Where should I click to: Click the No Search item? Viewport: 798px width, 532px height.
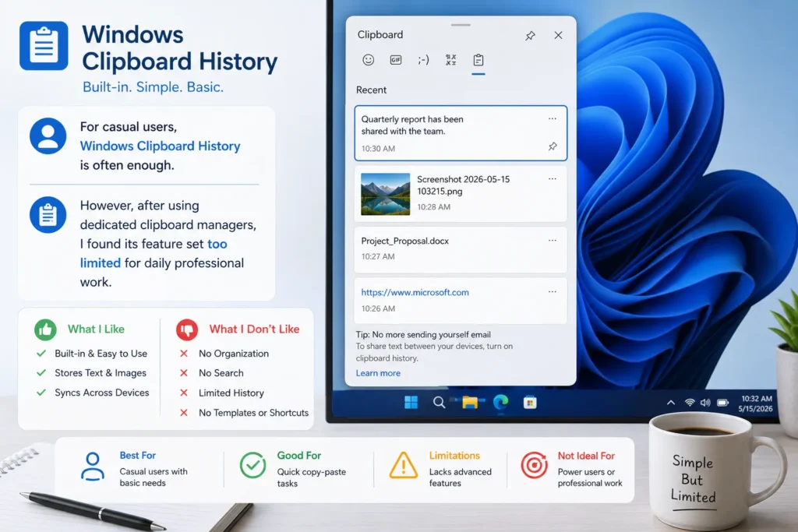coord(221,373)
